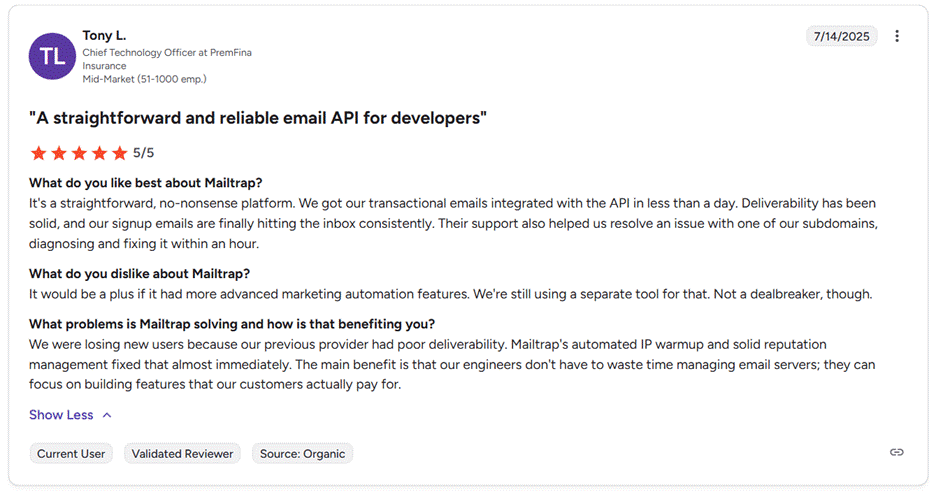Click the purple TL reviewer avatar
This screenshot has height=492, width=936.
53,56
